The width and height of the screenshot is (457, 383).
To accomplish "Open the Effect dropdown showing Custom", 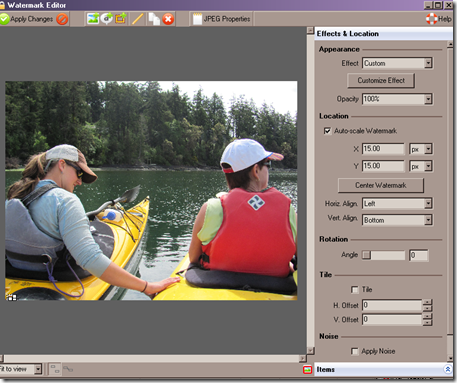I will pos(397,63).
